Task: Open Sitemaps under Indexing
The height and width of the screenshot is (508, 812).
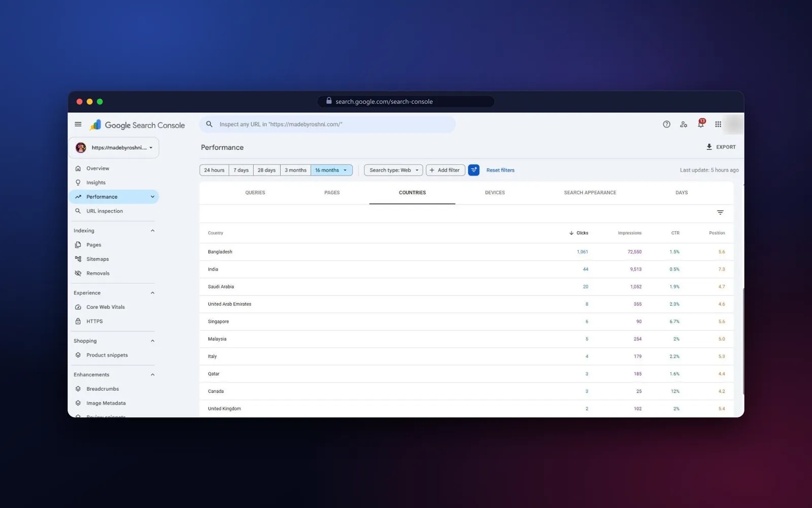Action: click(x=97, y=259)
